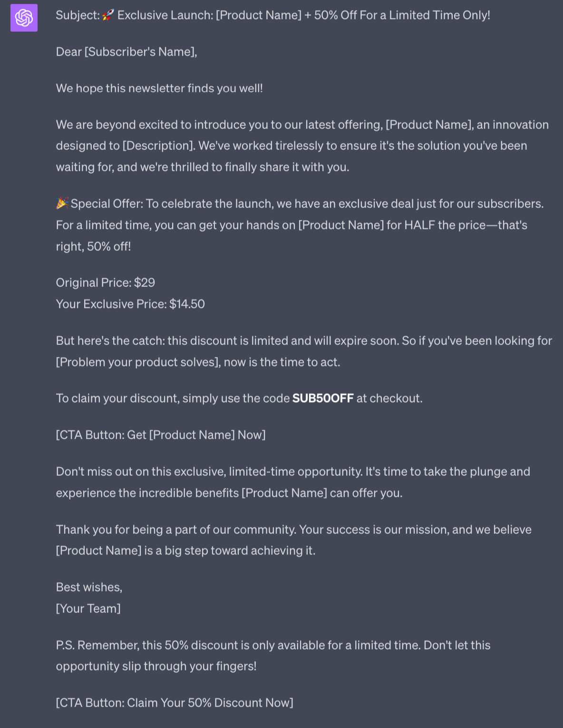The height and width of the screenshot is (728, 563).
Task: Click the "But here's the catch" sentence
Action: coord(109,341)
